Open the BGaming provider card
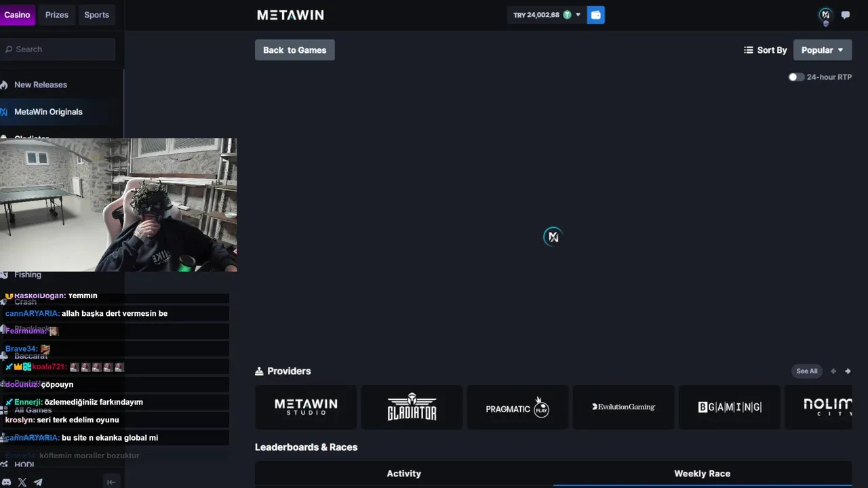The image size is (868, 488). (730, 407)
